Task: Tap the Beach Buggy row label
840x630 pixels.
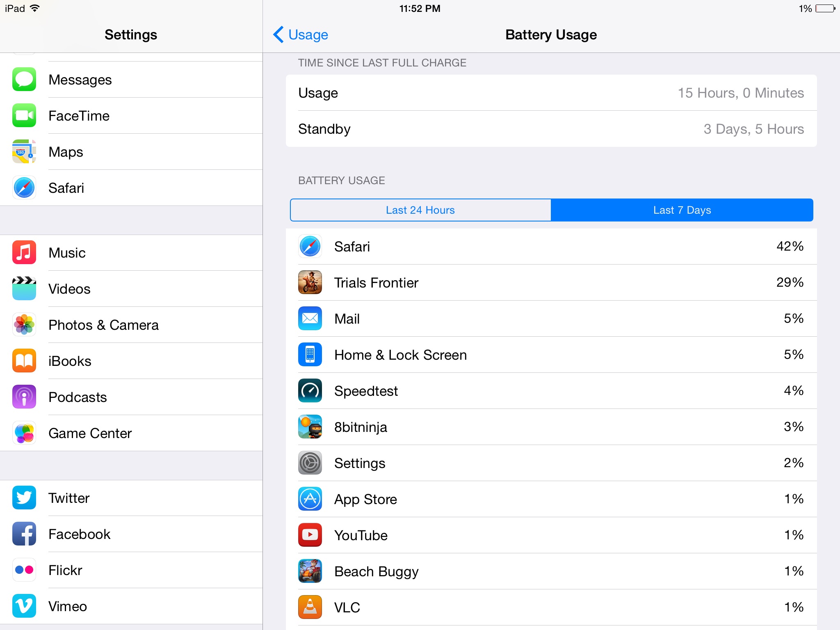Action: click(x=377, y=572)
